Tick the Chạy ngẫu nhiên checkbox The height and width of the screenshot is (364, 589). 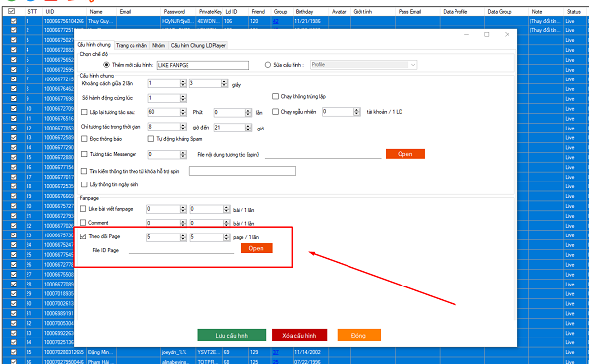tap(275, 112)
